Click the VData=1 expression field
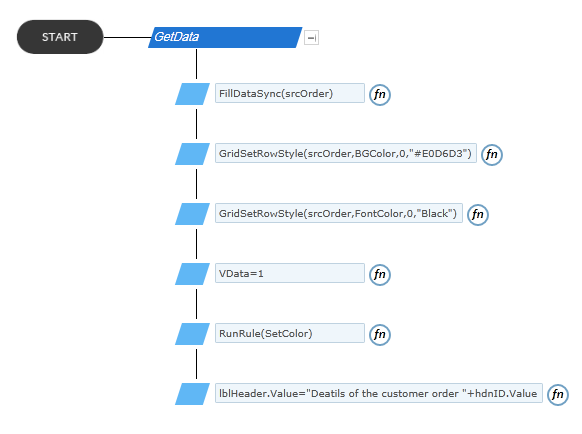 click(290, 274)
